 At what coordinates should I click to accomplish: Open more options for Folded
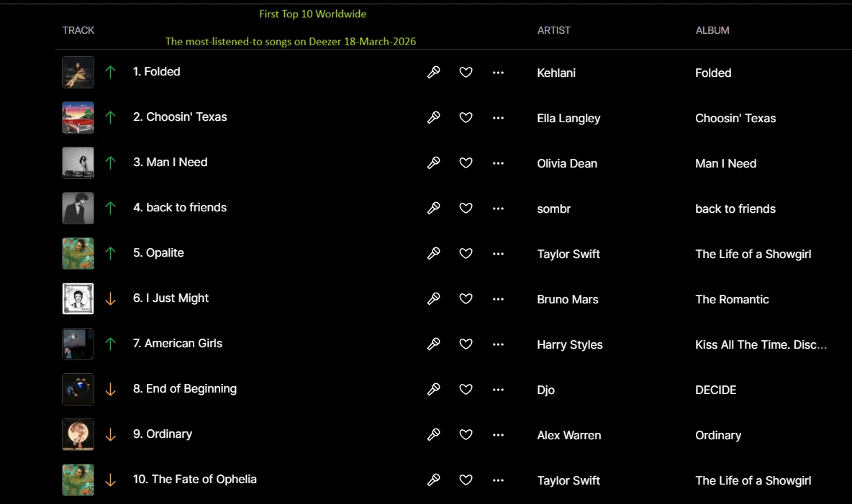[498, 72]
